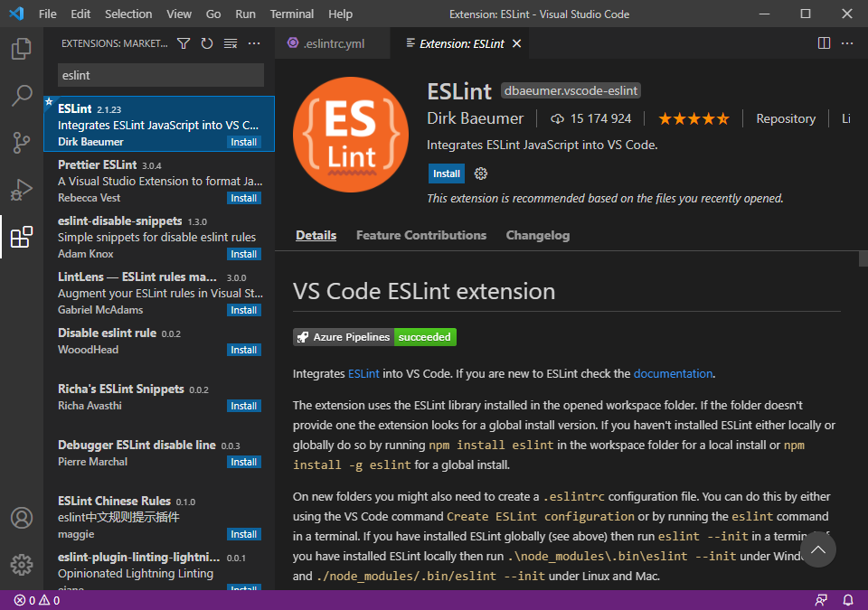Switch to the Changelog tab
This screenshot has width=868, height=610.
point(537,235)
